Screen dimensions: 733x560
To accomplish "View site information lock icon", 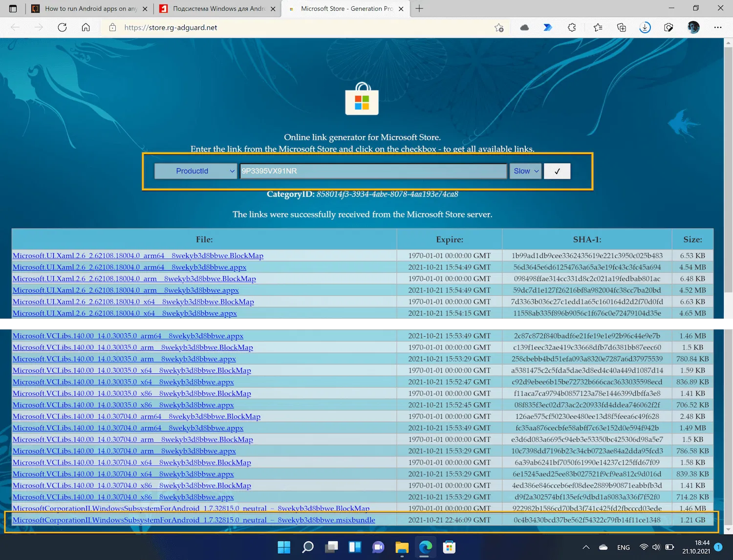I will (112, 27).
